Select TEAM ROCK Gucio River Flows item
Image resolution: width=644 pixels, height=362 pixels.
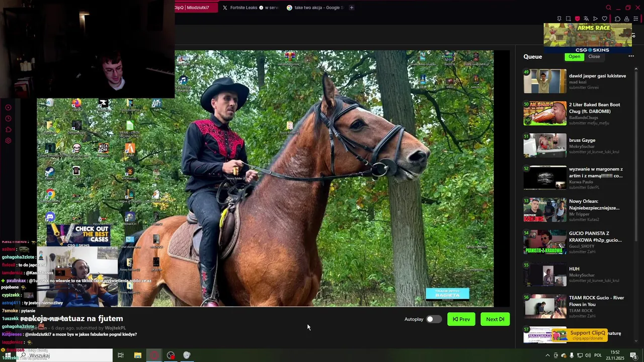click(x=576, y=306)
